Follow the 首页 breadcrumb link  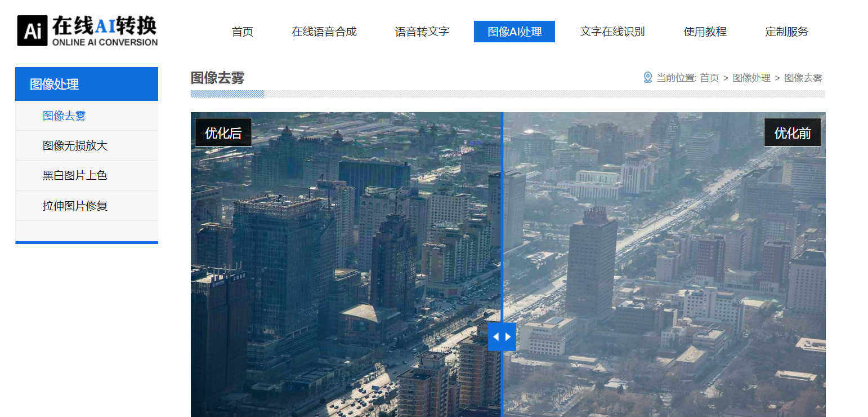[709, 78]
